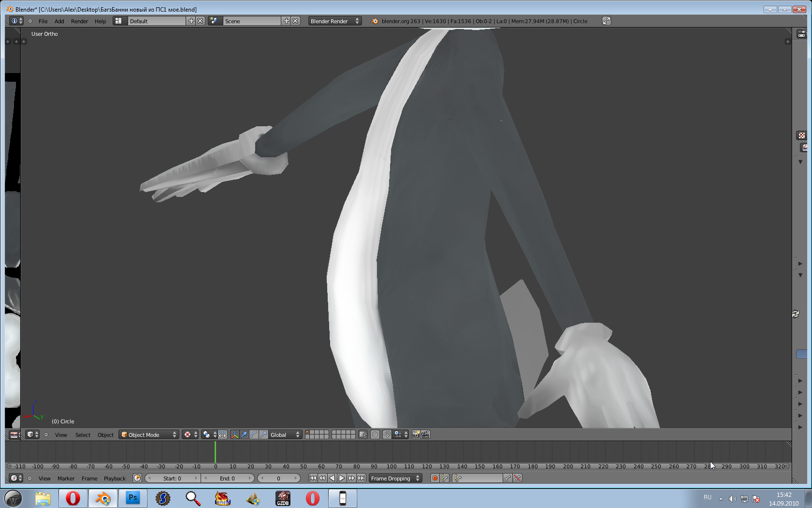
Task: Open the Info editor type selector
Action: (17, 21)
